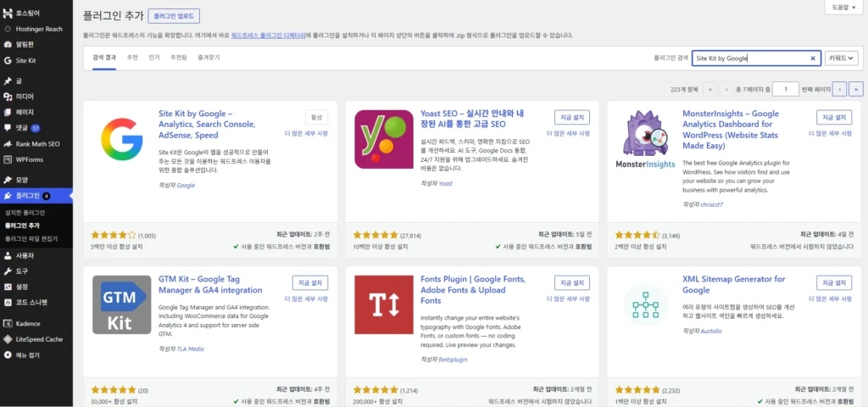The height and width of the screenshot is (407, 868).
Task: Open the XML Sitemap Generator title link
Action: pos(734,285)
